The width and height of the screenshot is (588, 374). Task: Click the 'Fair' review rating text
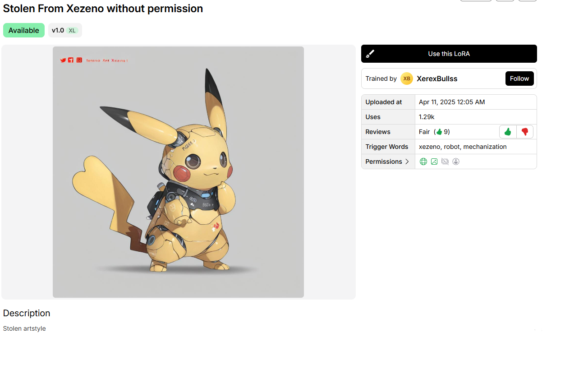coord(424,132)
